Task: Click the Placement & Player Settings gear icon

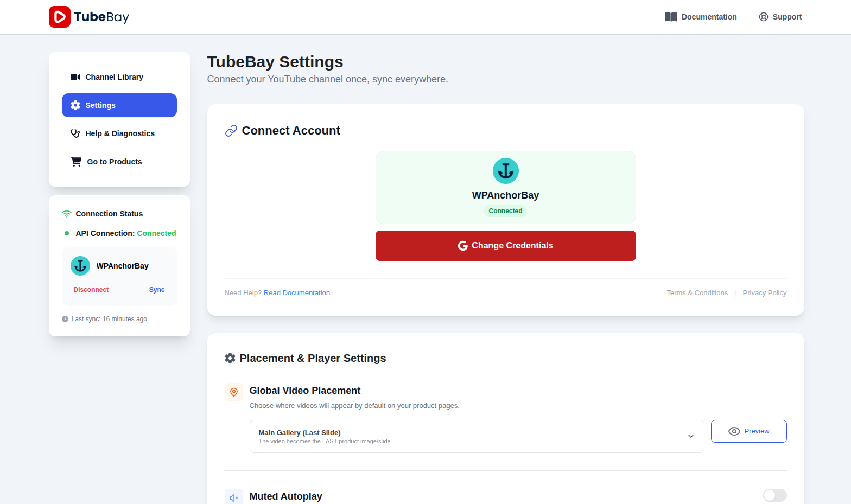Action: pos(230,358)
